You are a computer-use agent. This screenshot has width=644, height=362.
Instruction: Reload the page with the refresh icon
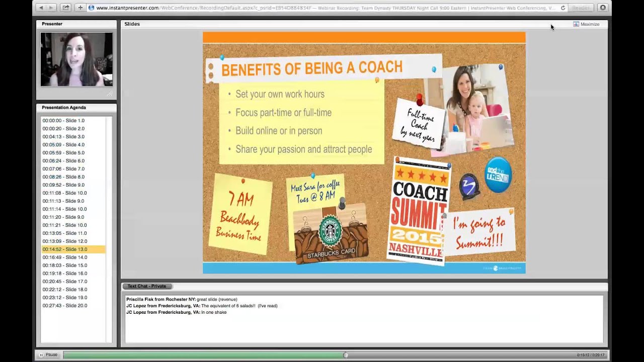563,8
